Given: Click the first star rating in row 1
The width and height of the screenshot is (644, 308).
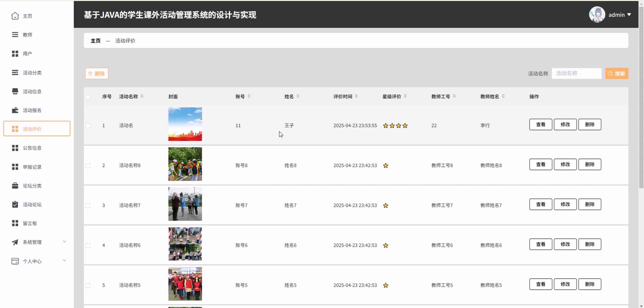Looking at the screenshot, I should pyautogui.click(x=386, y=126).
